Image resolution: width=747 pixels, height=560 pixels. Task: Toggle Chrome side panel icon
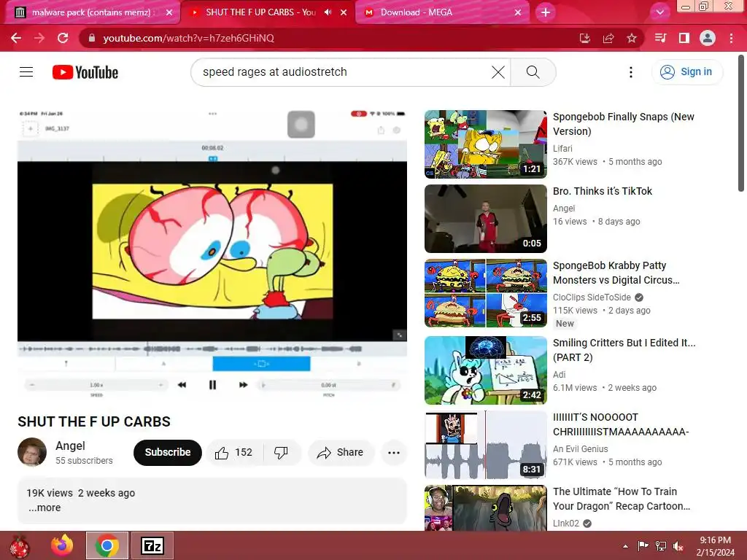click(x=684, y=38)
